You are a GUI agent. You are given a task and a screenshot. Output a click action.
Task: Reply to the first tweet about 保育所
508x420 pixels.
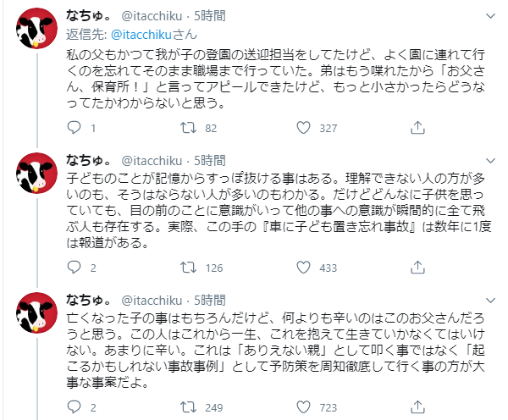[x=74, y=128]
